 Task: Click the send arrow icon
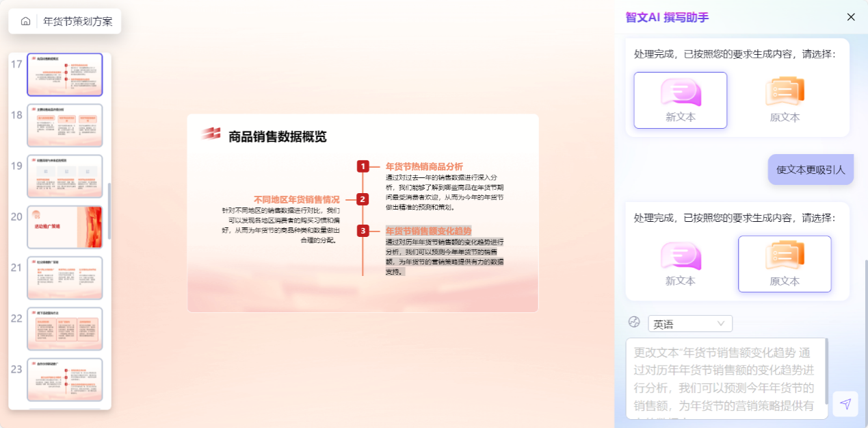(845, 404)
